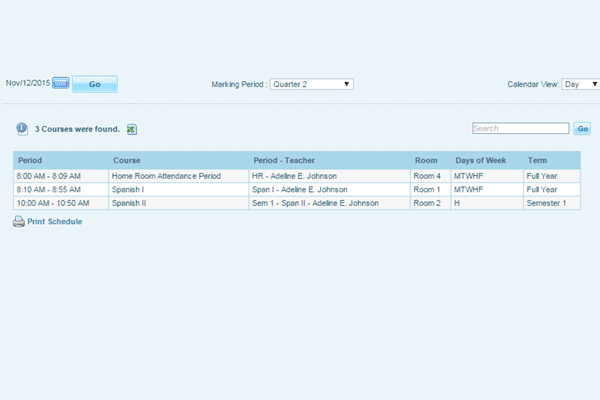The width and height of the screenshot is (600, 400).
Task: Click the Excel export icon
Action: coord(131,129)
